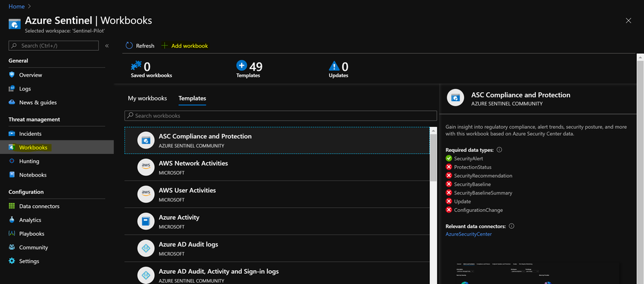This screenshot has height=284, width=644.
Task: Click the template list scrollbar
Action: [433, 158]
